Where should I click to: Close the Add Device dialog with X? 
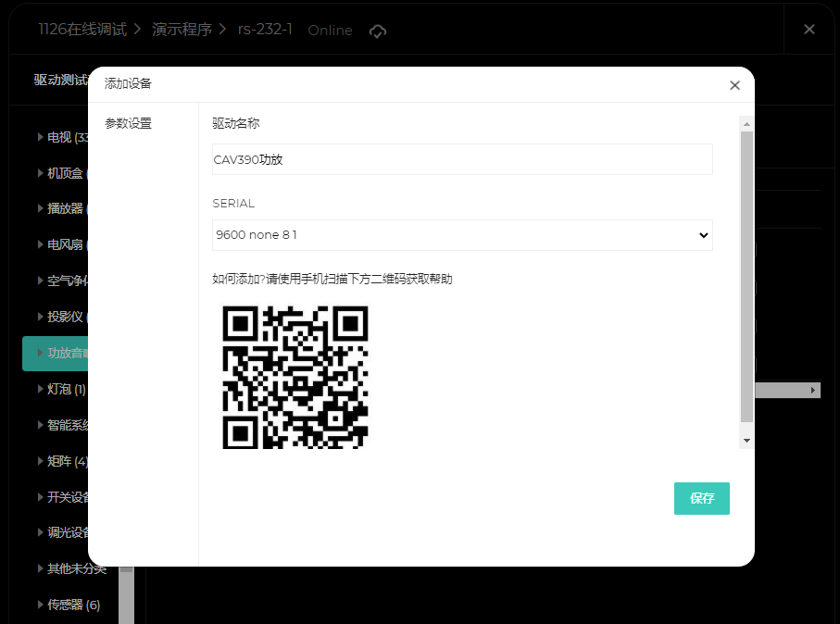[734, 85]
